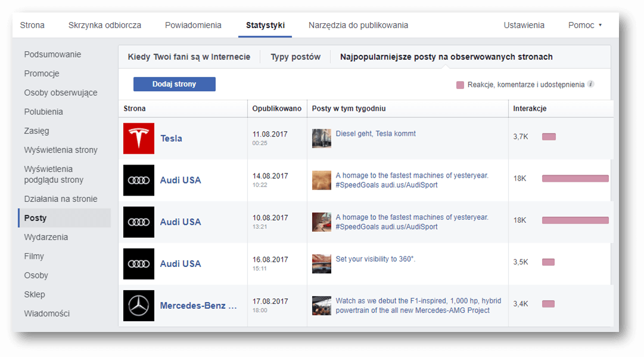Viewport: 644px width, 357px height.
Task: Click Audi logo in the 10.08.2017 row
Action: (139, 222)
